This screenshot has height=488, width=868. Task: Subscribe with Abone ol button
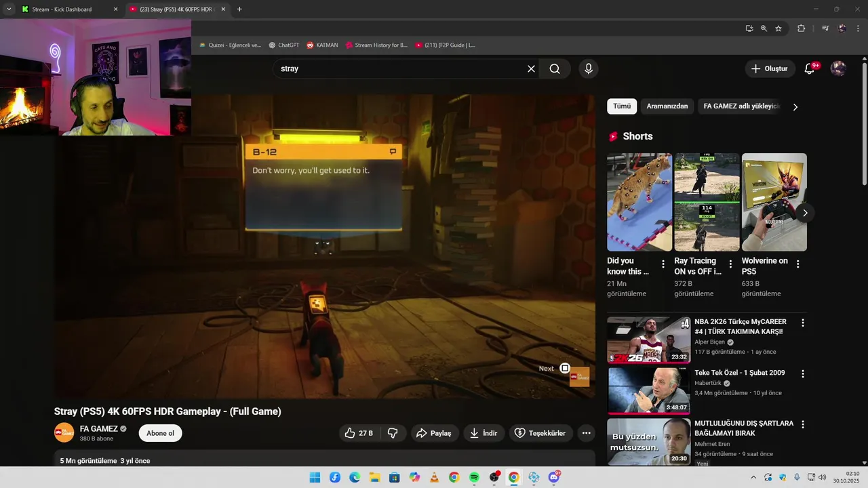[x=161, y=433]
